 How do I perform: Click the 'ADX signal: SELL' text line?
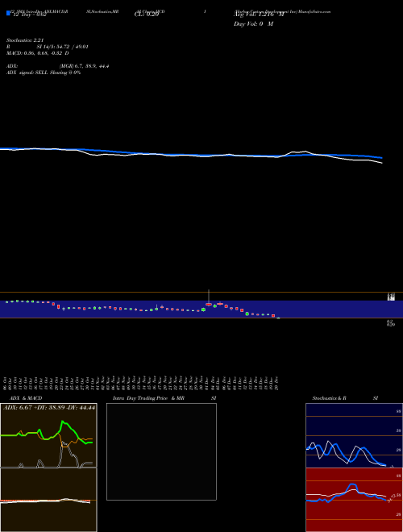tap(44, 73)
